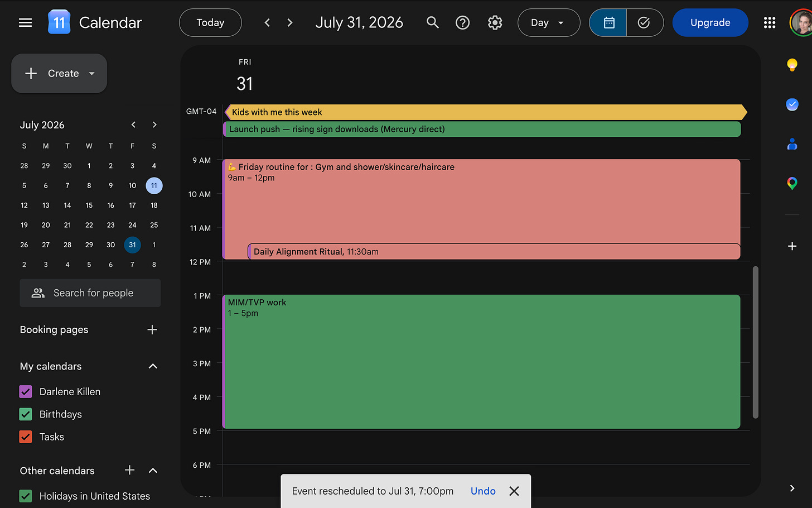812x508 pixels.
Task: Click the Upgrade button
Action: click(x=710, y=23)
